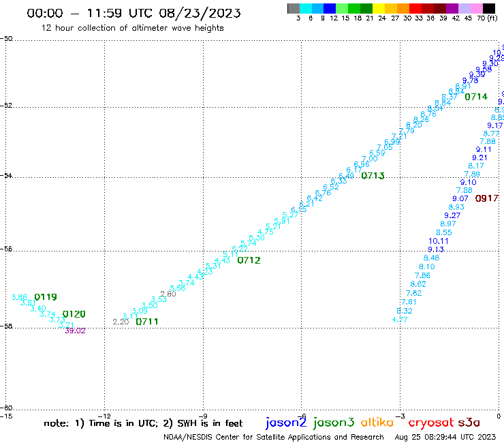Click the title '00:00 – 11:59 UTC 08/23/2023'

tap(133, 13)
